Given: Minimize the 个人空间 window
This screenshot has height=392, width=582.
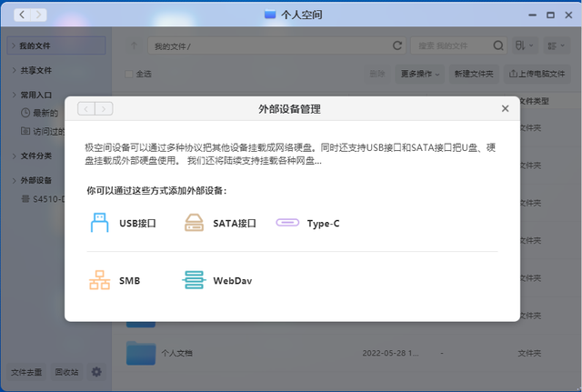Looking at the screenshot, I should [x=532, y=15].
